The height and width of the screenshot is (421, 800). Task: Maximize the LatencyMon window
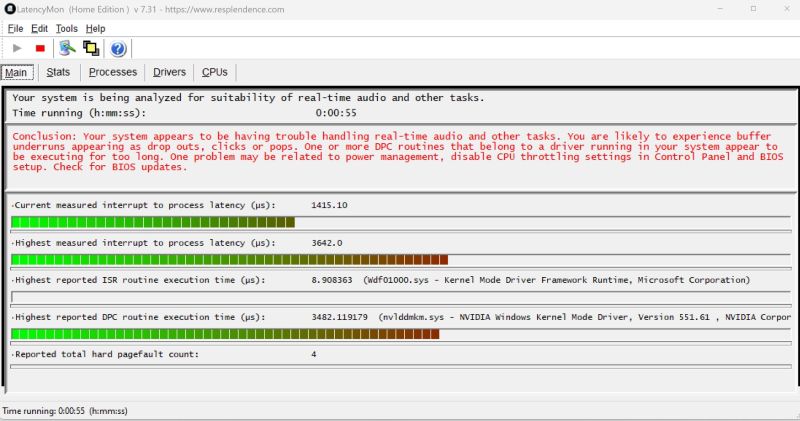pos(753,9)
